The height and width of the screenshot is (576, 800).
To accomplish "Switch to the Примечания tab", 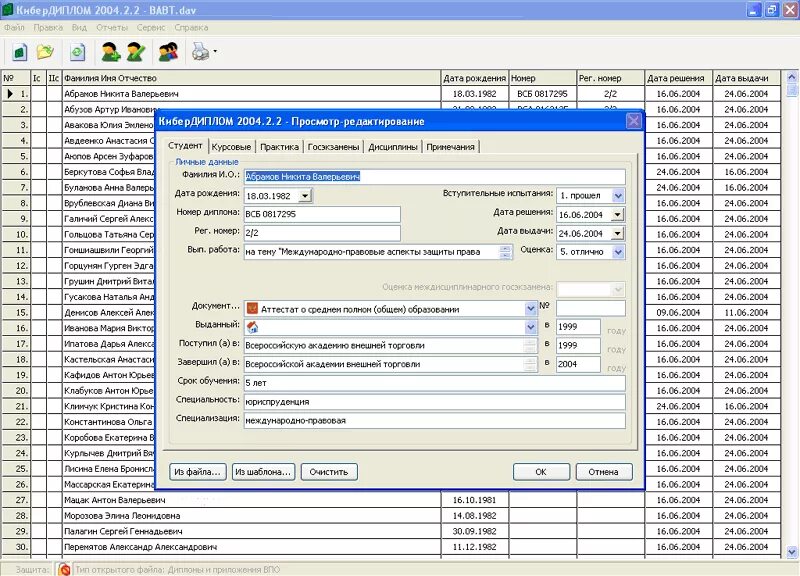I will [450, 147].
